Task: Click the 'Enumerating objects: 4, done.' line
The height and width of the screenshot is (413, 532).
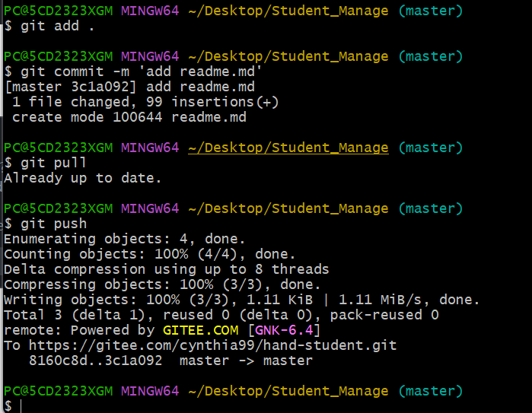Action: 125,239
